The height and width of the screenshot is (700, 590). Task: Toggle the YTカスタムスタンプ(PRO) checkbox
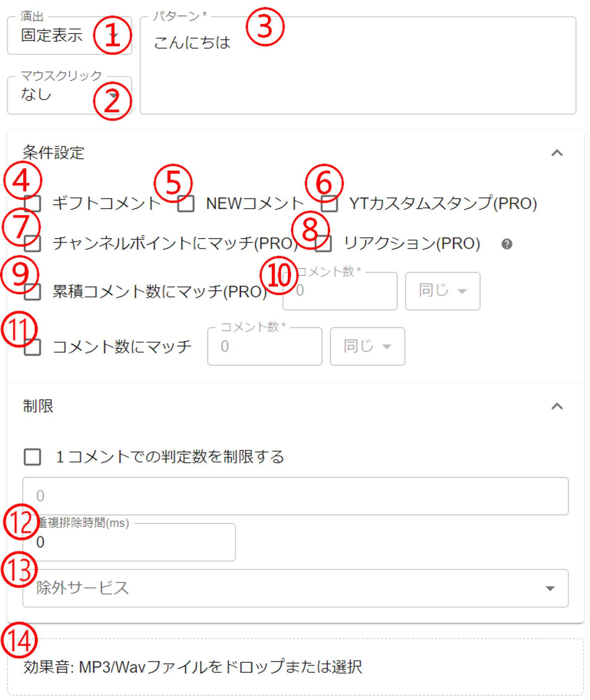[329, 204]
